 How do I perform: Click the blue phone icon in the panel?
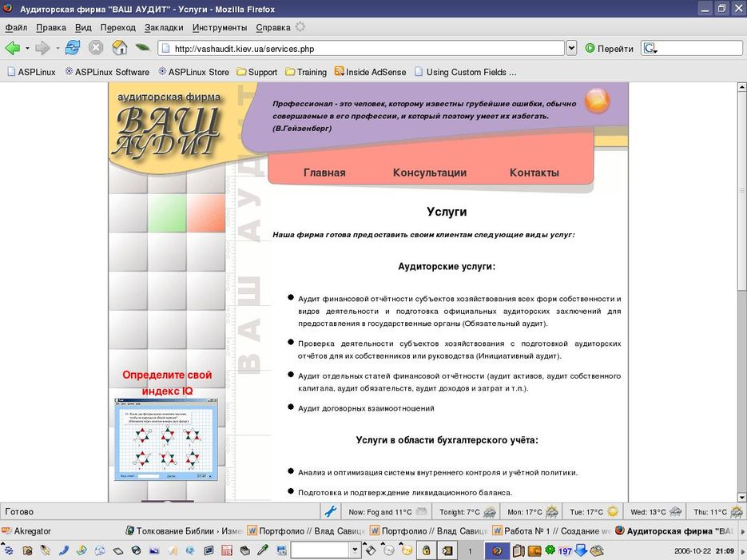(x=64, y=550)
